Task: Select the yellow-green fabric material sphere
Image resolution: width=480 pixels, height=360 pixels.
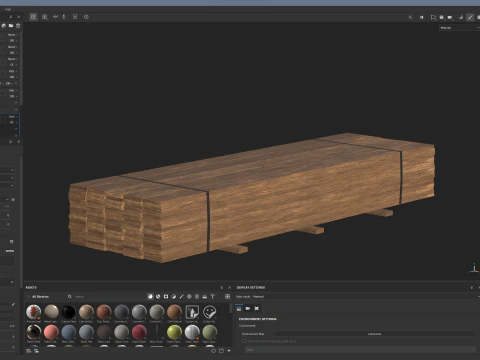Action: [x=174, y=332]
